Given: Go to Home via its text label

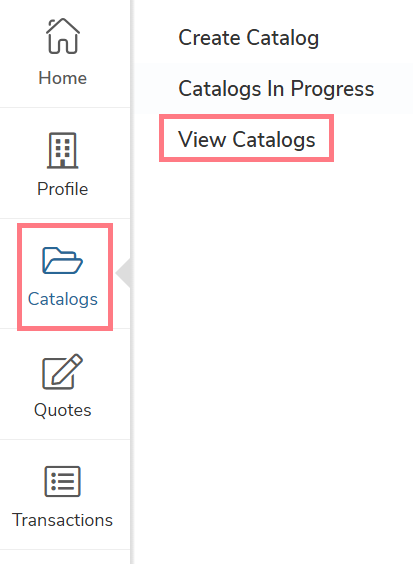Looking at the screenshot, I should (63, 78).
